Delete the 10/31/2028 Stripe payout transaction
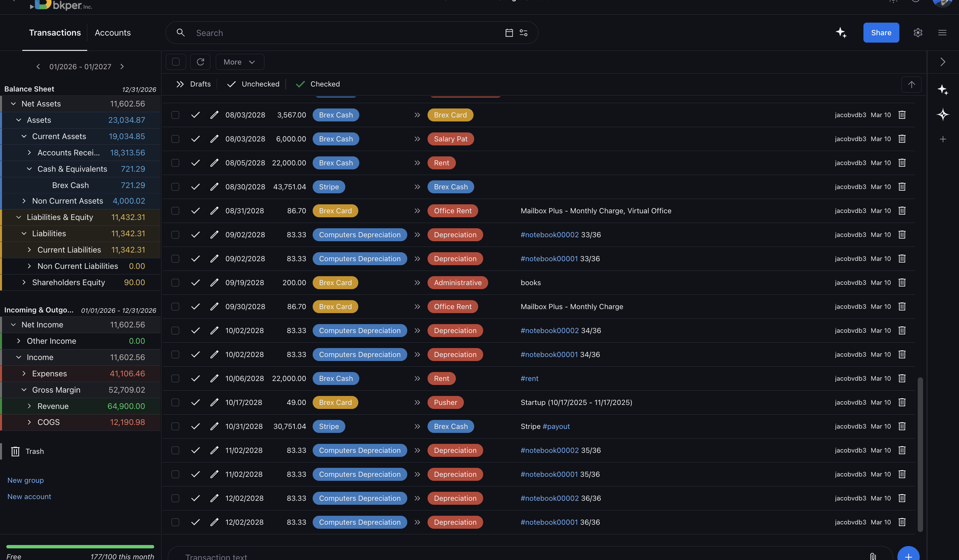The image size is (959, 560). (902, 426)
